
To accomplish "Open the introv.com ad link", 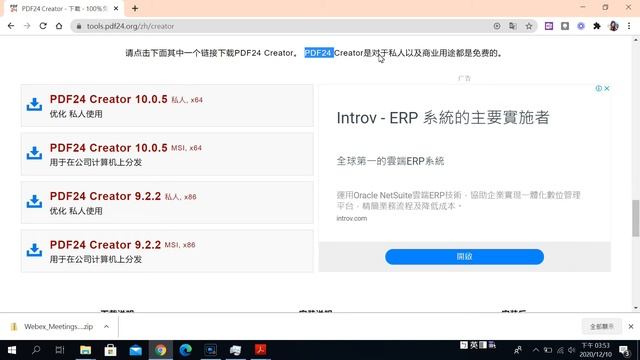I will pyautogui.click(x=351, y=218).
